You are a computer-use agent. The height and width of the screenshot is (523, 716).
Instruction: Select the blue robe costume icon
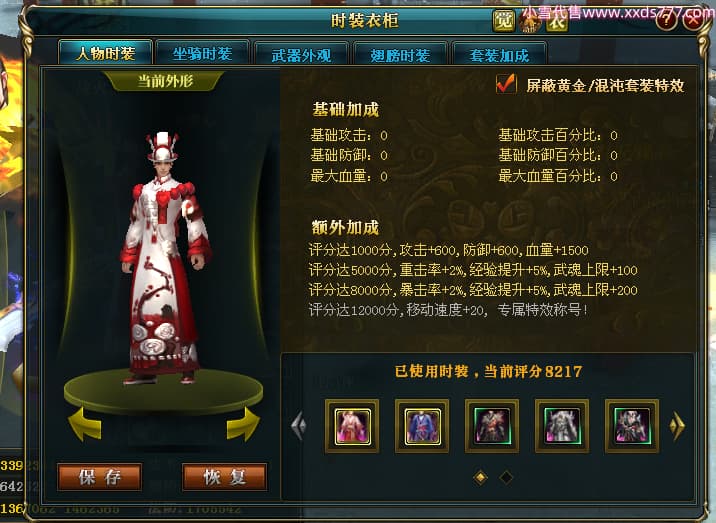tap(422, 426)
